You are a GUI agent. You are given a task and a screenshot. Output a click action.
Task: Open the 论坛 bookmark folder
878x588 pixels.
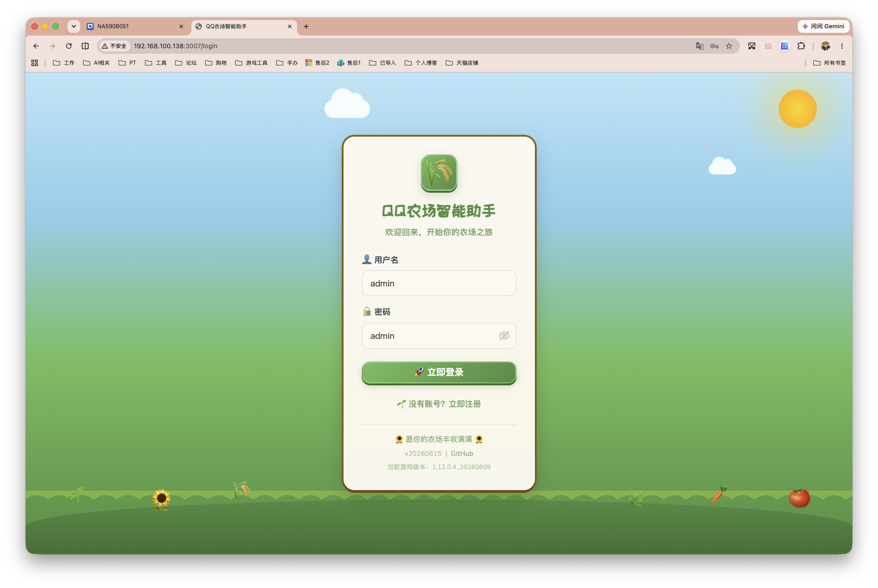pyautogui.click(x=186, y=63)
